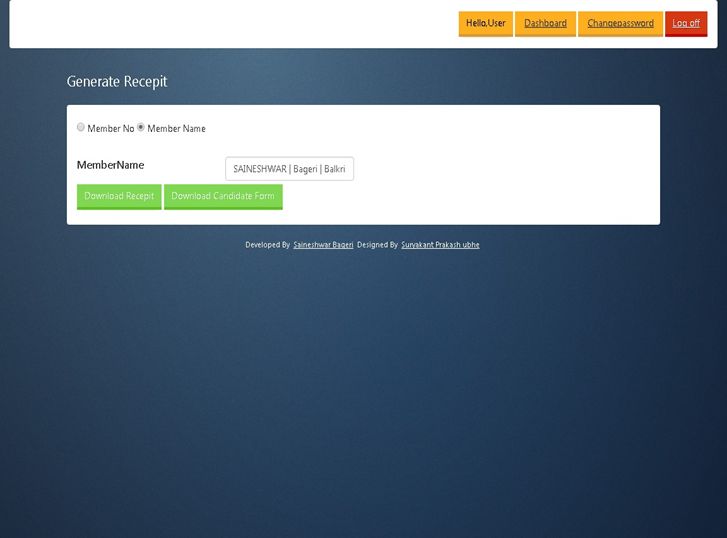Open the Saineshwar Bageri developer link
The width and height of the screenshot is (727, 538).
click(323, 245)
